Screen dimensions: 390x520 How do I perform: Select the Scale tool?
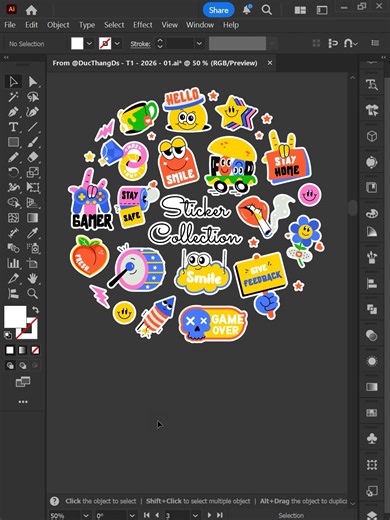pos(32,172)
